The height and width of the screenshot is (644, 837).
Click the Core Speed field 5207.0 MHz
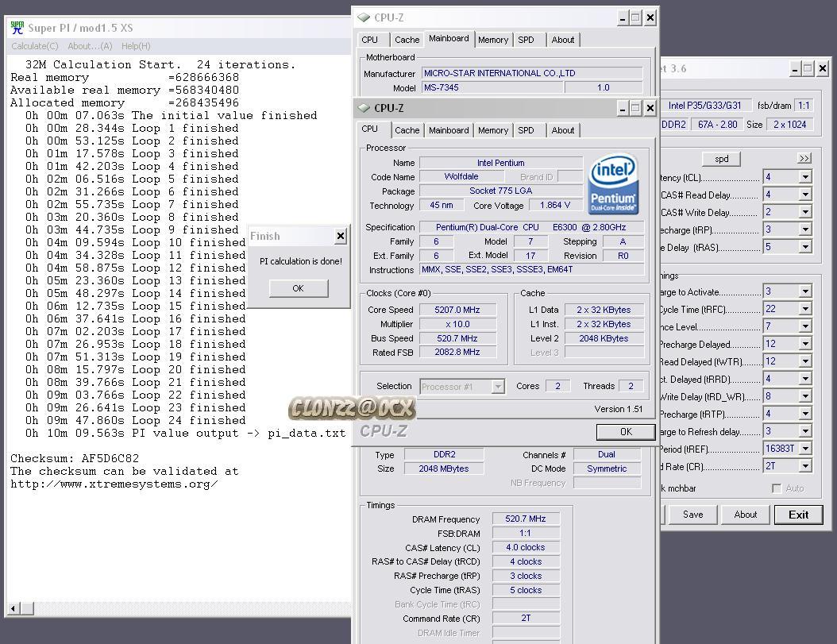coord(457,310)
